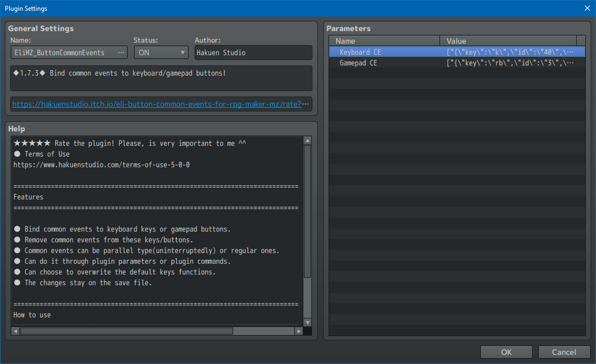Click the Gamepad CE value cell
Viewport: 596px width, 364px height.
tap(511, 63)
